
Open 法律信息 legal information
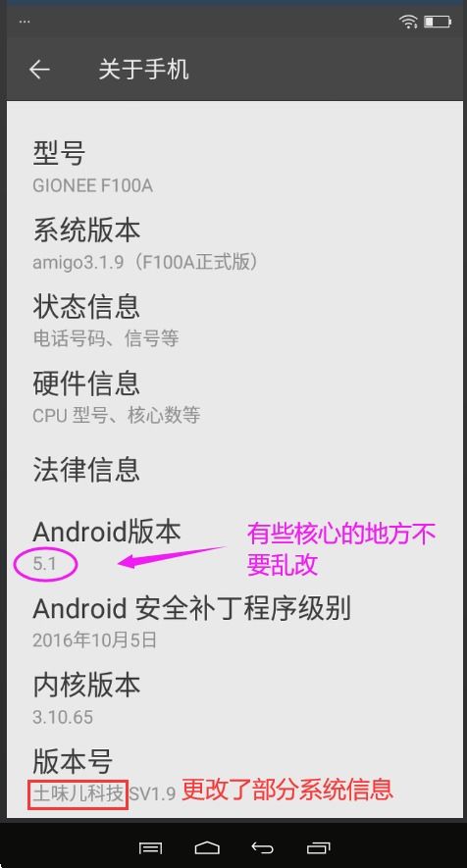click(234, 470)
